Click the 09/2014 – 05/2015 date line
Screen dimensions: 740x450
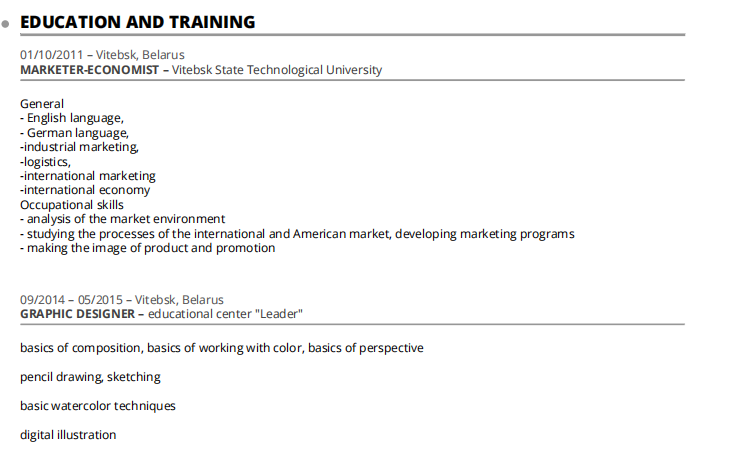click(122, 300)
